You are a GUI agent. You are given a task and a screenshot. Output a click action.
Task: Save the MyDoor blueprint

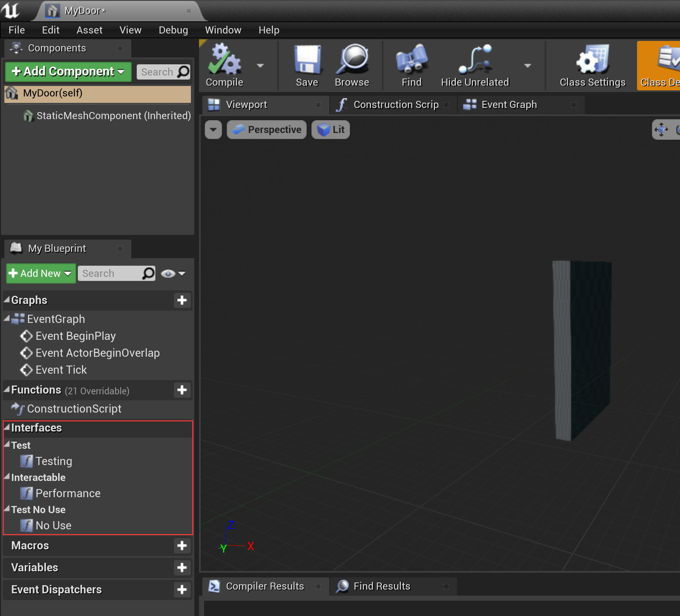pos(307,64)
